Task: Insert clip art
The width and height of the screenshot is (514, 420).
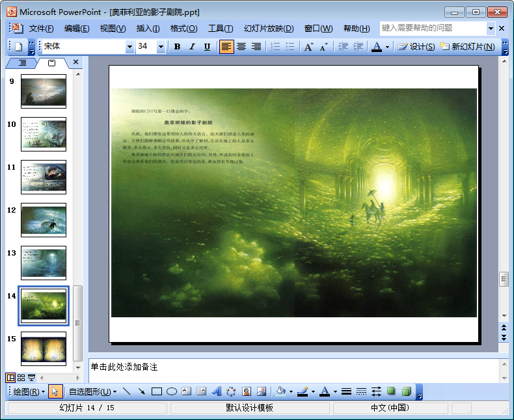Action: point(247,391)
